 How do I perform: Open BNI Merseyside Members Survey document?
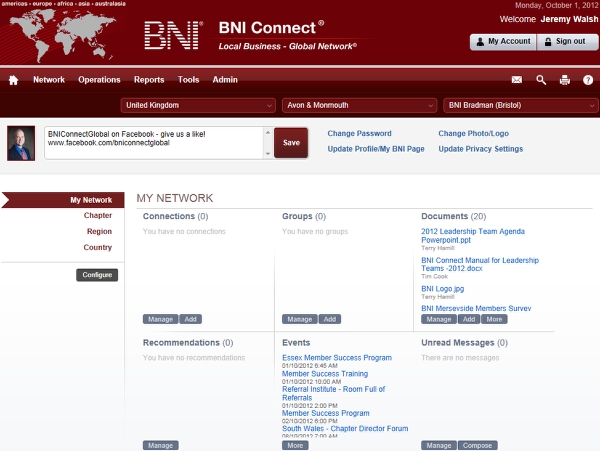[476, 308]
